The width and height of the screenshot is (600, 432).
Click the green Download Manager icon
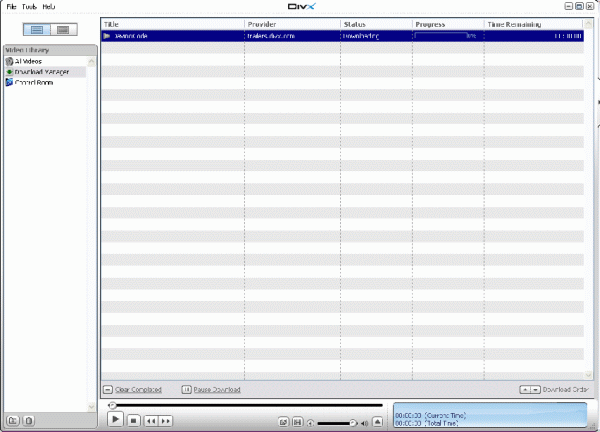click(x=10, y=72)
